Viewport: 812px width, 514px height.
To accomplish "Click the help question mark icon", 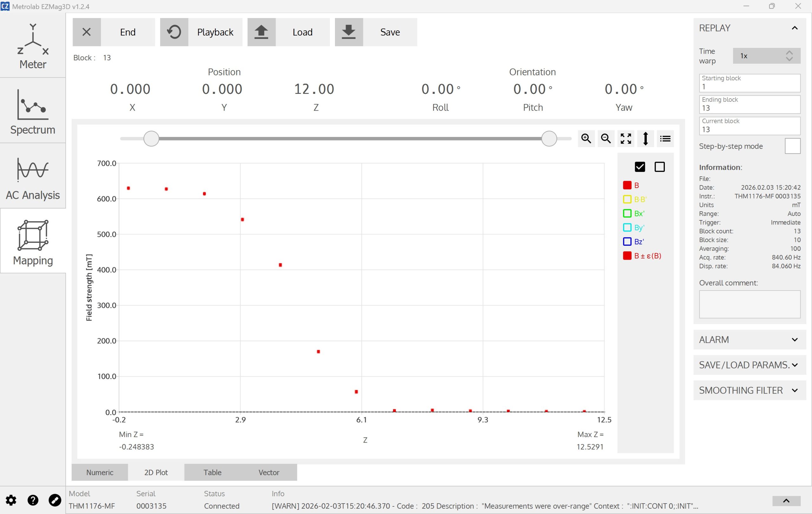I will point(33,500).
